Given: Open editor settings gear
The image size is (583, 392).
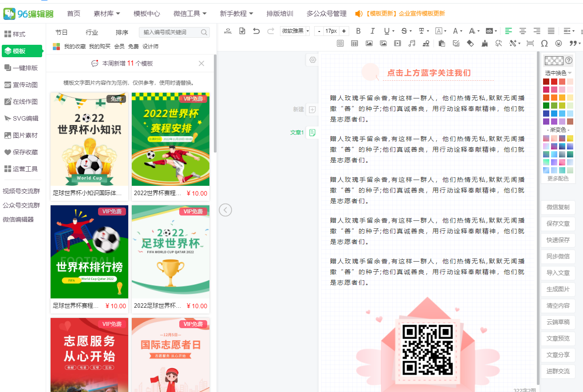Looking at the screenshot, I should 313,60.
